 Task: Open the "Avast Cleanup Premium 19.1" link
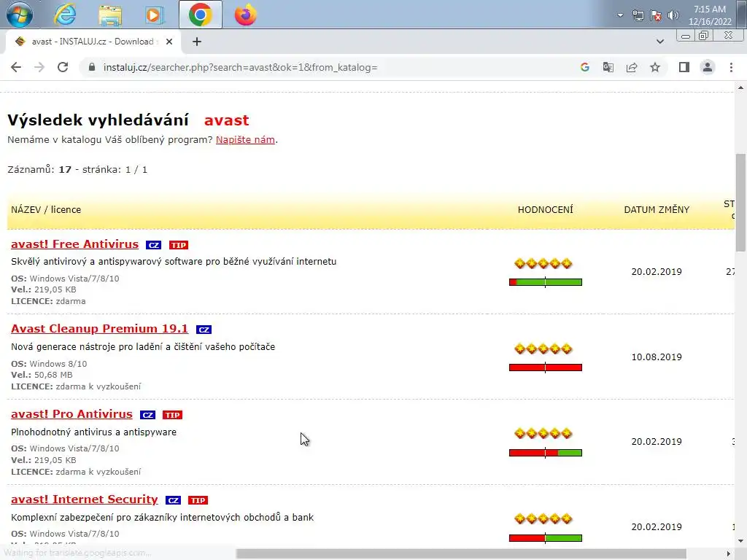point(99,329)
